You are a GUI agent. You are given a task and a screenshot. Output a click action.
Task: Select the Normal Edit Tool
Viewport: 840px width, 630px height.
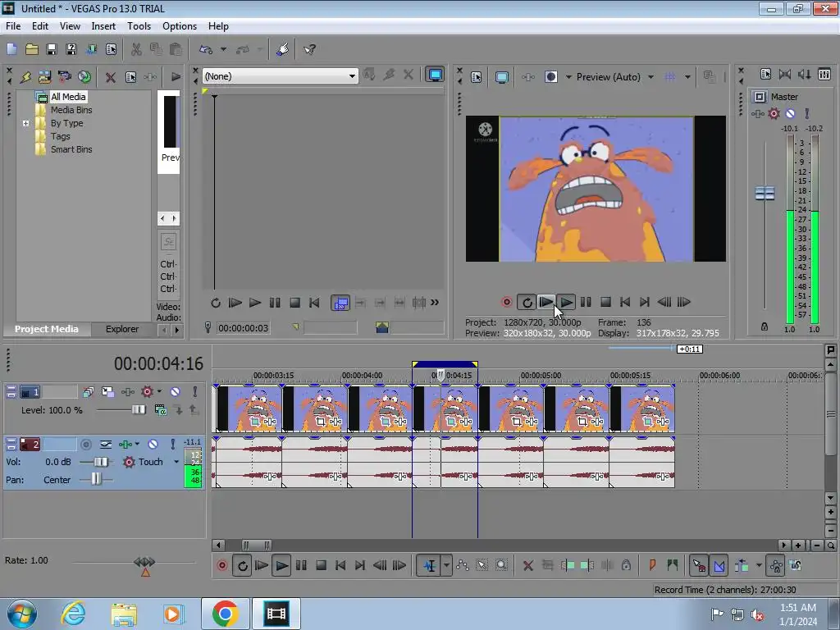tap(429, 565)
